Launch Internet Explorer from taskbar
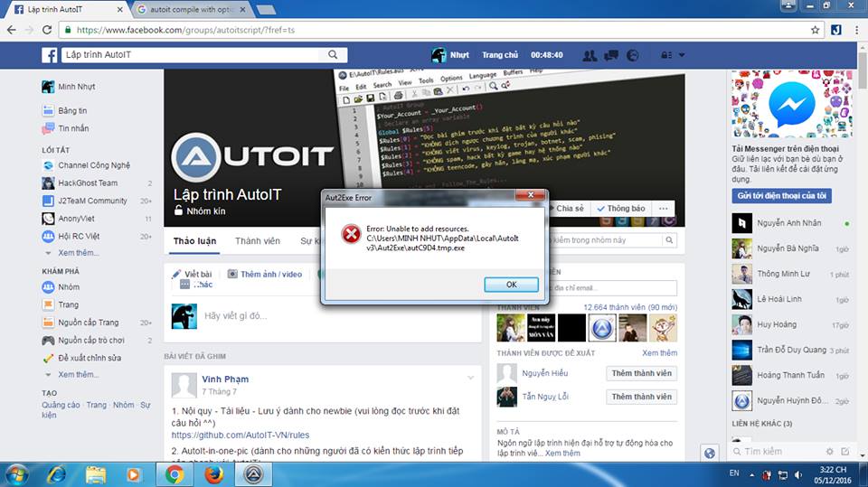This screenshot has height=487, width=868. [x=56, y=475]
